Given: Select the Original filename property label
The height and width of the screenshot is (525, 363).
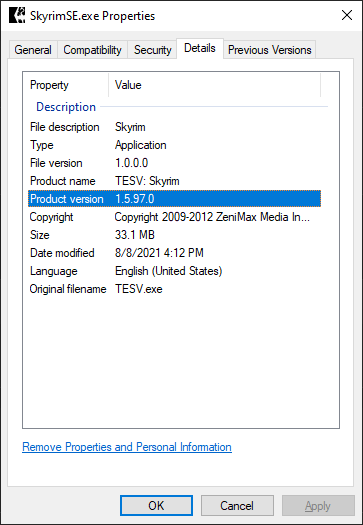Looking at the screenshot, I should [68, 289].
